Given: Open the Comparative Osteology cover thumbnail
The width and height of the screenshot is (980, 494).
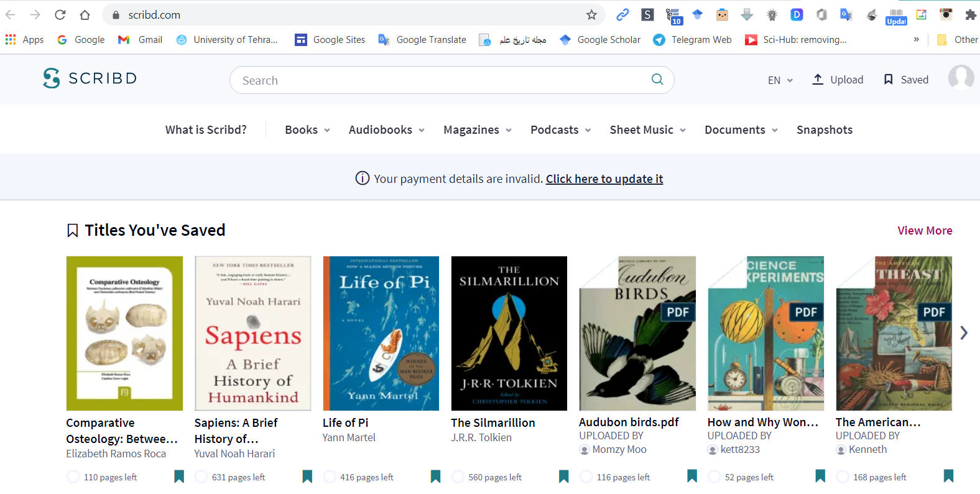Looking at the screenshot, I should [124, 333].
